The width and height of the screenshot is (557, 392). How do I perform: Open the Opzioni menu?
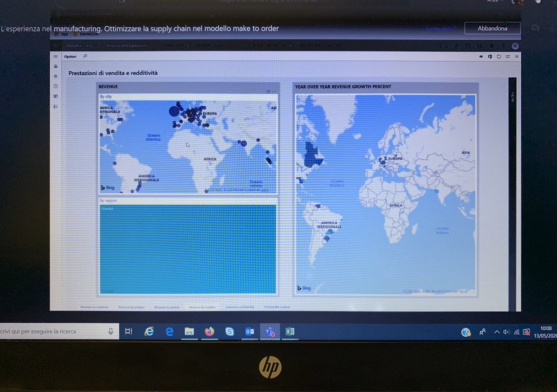[70, 56]
